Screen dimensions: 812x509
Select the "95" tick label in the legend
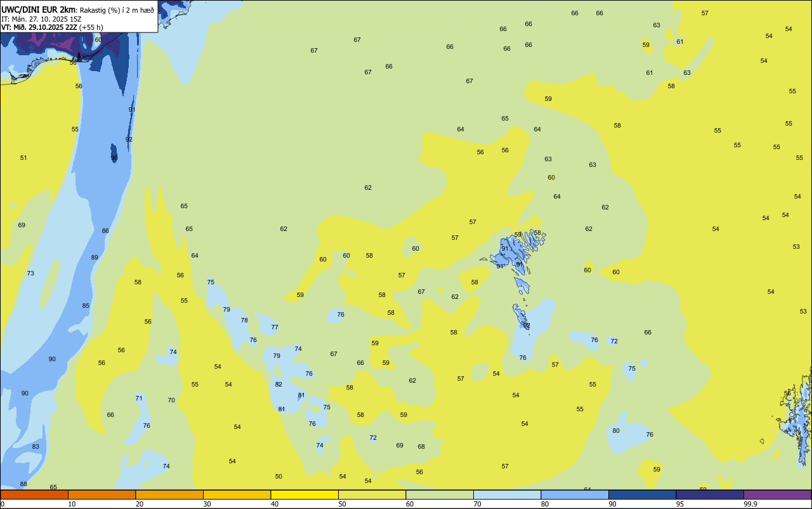680,504
